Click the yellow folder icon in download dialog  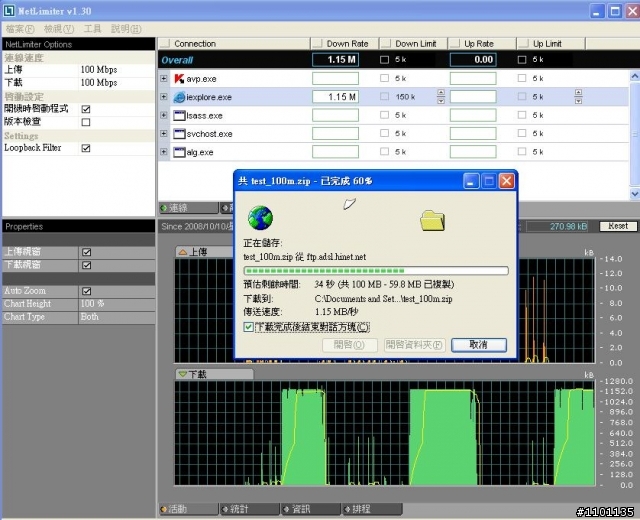[x=432, y=220]
